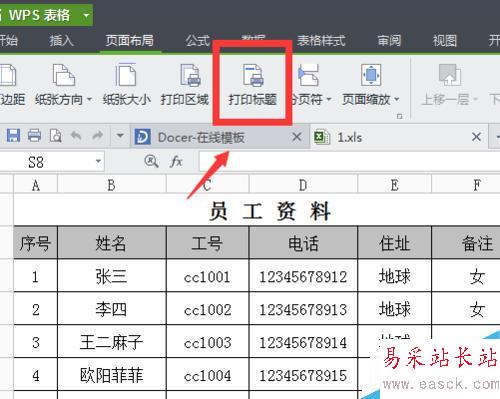
Task: Click the cell containing 张三
Action: pyautogui.click(x=111, y=276)
